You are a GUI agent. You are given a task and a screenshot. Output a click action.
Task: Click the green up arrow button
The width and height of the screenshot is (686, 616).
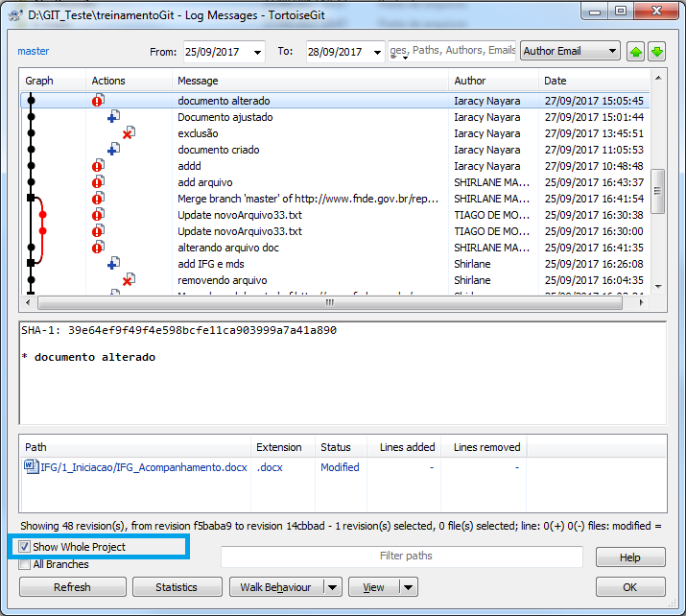[635, 52]
